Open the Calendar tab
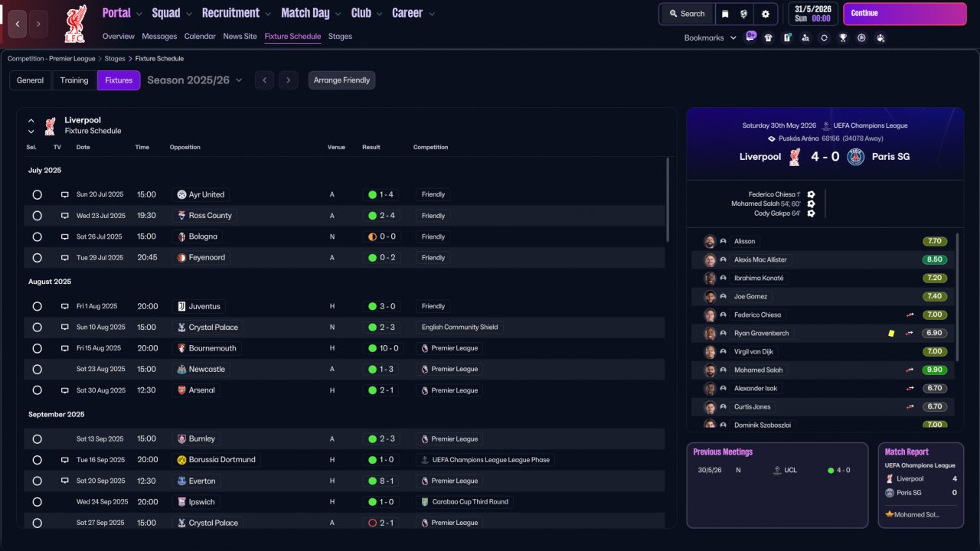980x551 pixels. (x=200, y=36)
